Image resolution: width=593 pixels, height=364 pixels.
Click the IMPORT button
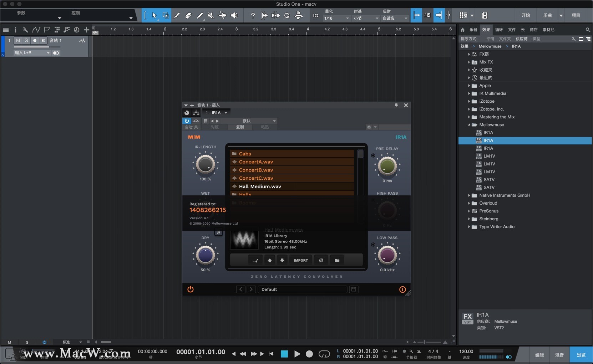tap(301, 260)
